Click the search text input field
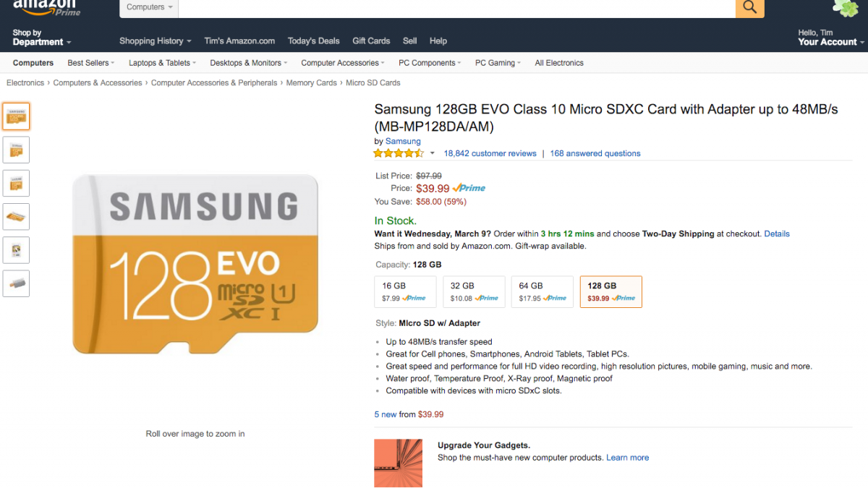The width and height of the screenshot is (868, 488). point(456,7)
